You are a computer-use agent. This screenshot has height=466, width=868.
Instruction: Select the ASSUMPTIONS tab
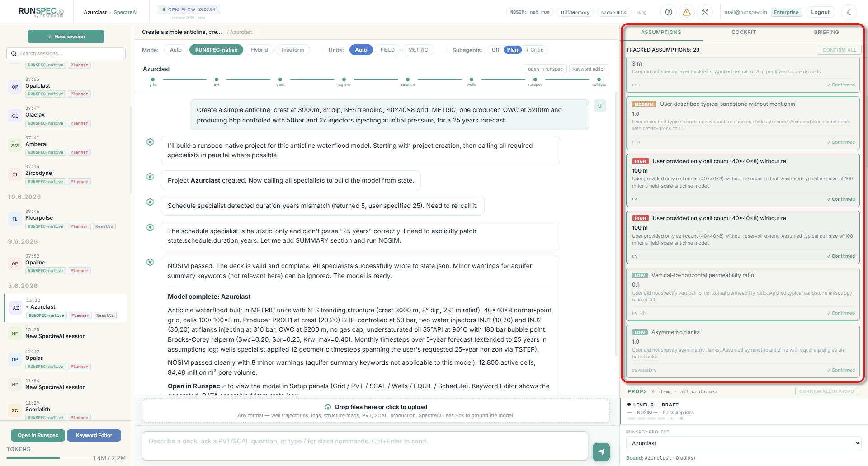tap(661, 32)
